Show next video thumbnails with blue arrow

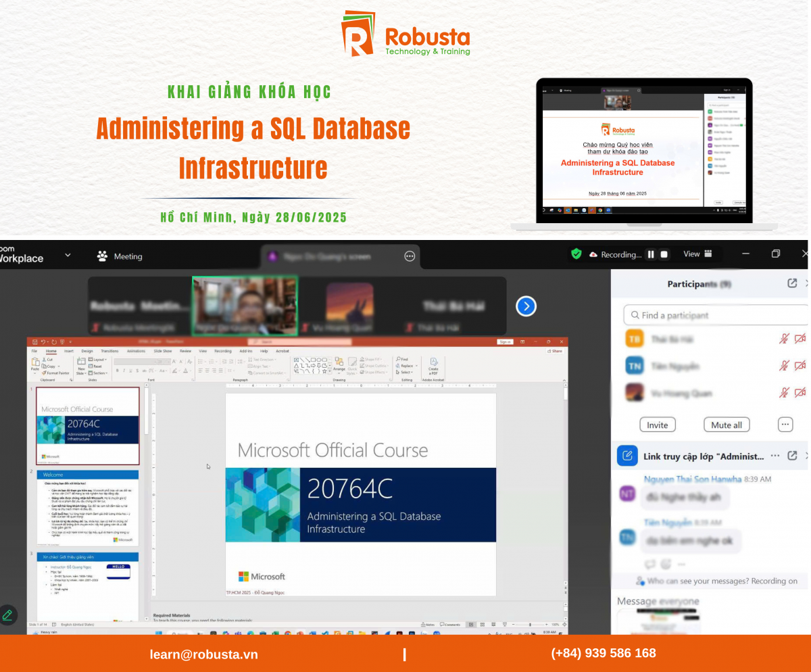click(526, 306)
